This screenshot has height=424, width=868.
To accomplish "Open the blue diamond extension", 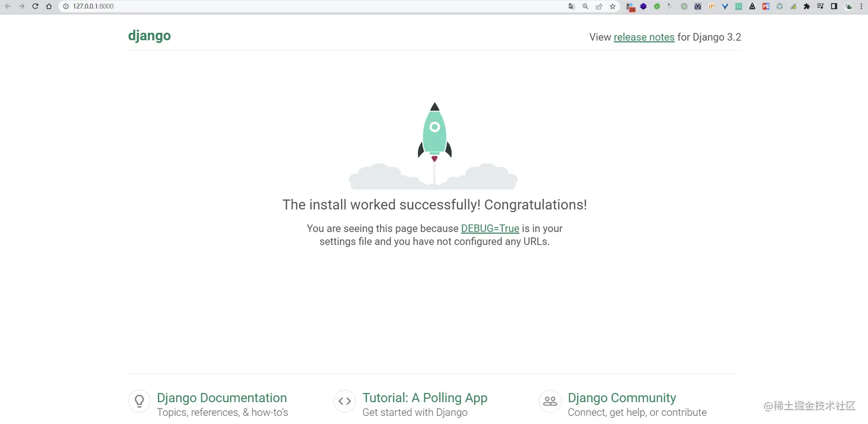I will (725, 6).
